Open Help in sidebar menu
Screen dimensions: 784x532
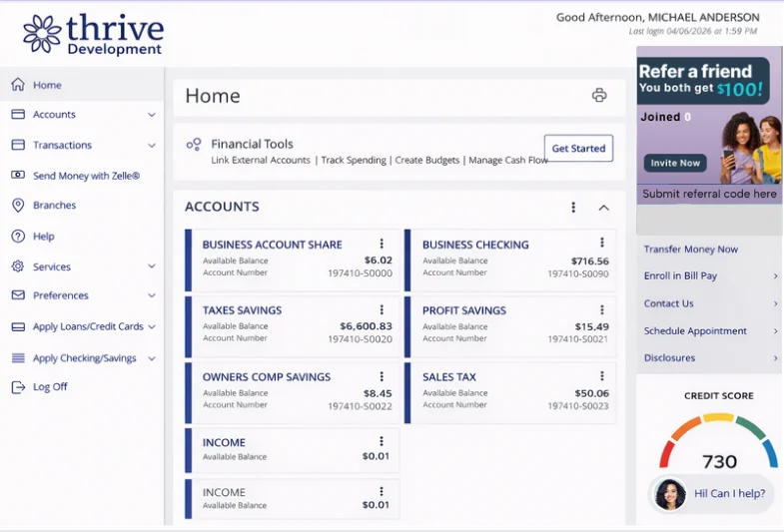[44, 237]
